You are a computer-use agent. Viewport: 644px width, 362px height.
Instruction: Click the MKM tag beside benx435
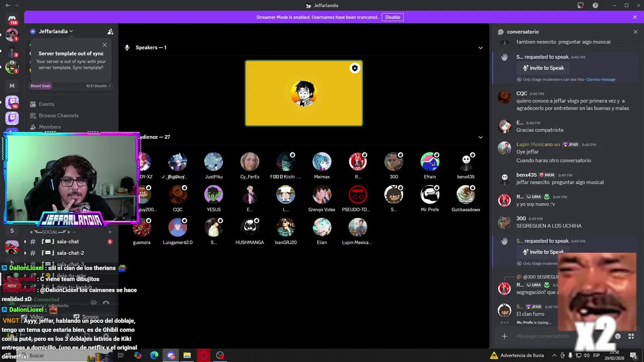(546, 175)
